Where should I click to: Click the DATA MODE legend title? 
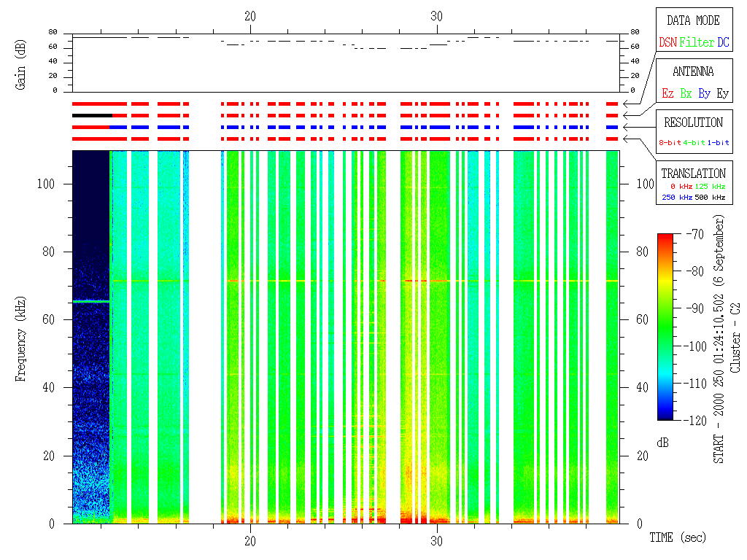coord(693,20)
